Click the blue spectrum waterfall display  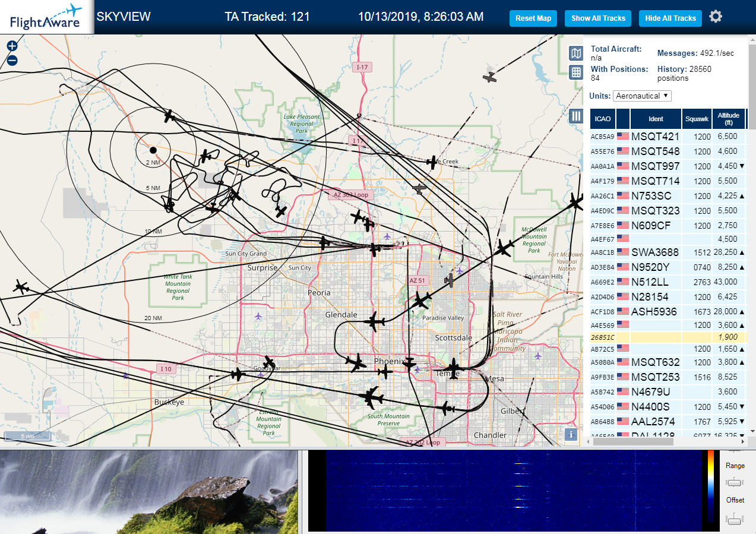514,491
